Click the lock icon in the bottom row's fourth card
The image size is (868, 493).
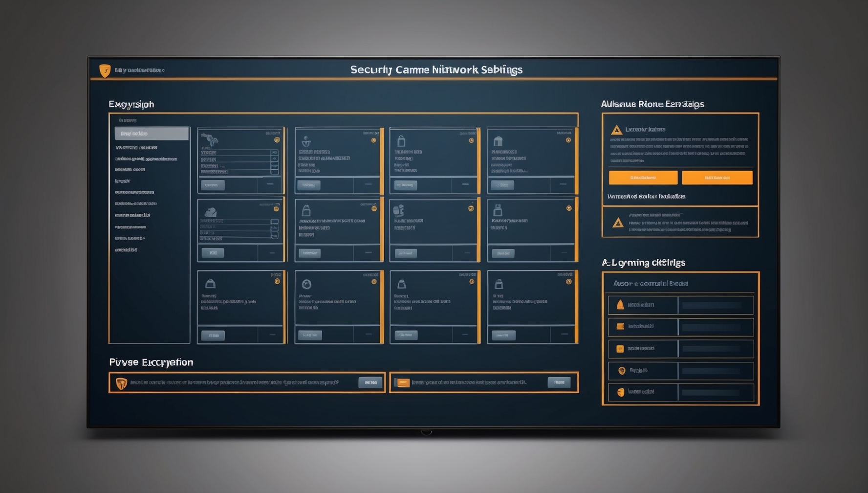click(x=499, y=284)
